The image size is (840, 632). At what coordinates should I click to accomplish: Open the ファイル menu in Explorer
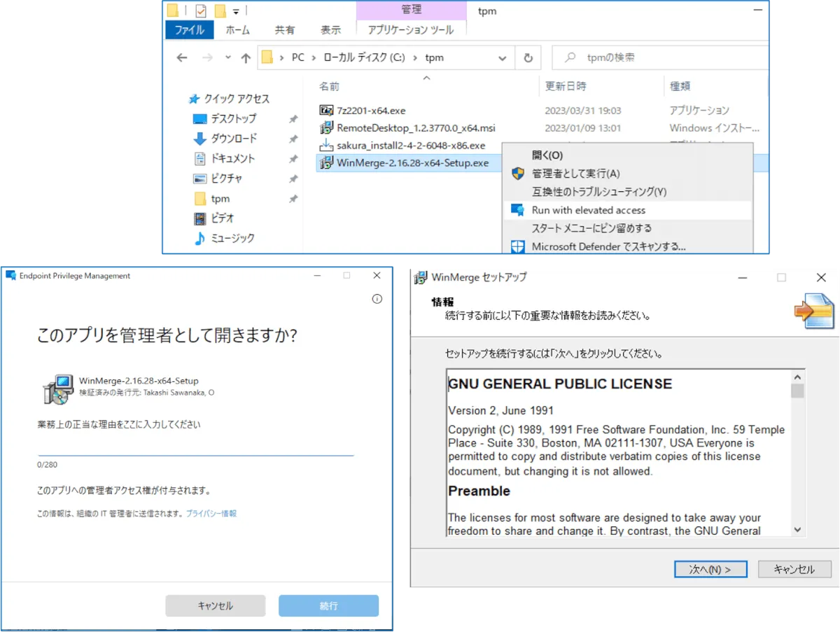(189, 30)
